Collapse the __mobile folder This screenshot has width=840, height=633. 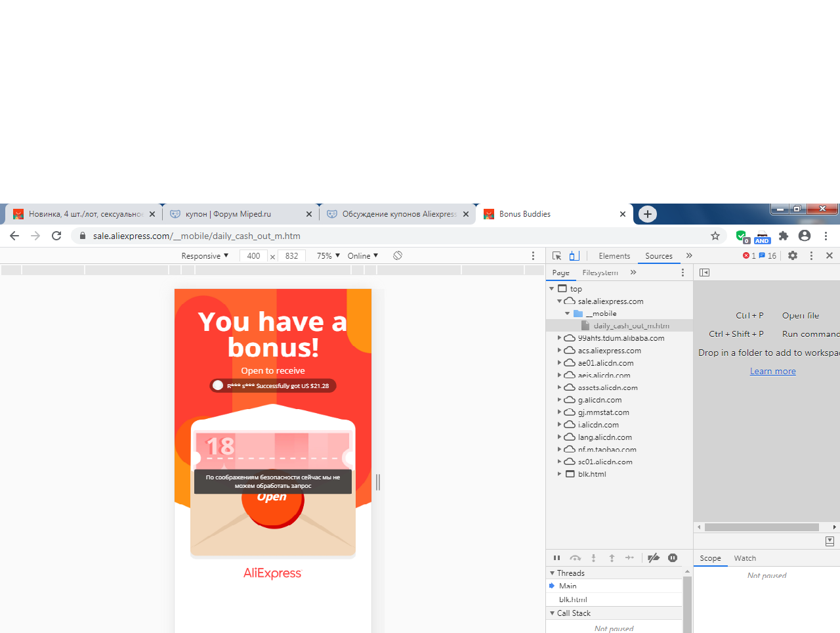click(x=568, y=314)
